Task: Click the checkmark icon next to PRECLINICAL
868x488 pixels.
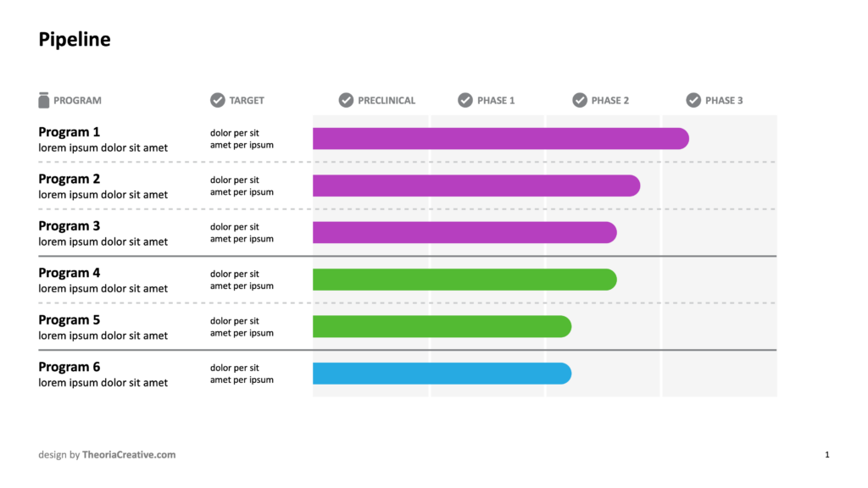Action: [346, 100]
